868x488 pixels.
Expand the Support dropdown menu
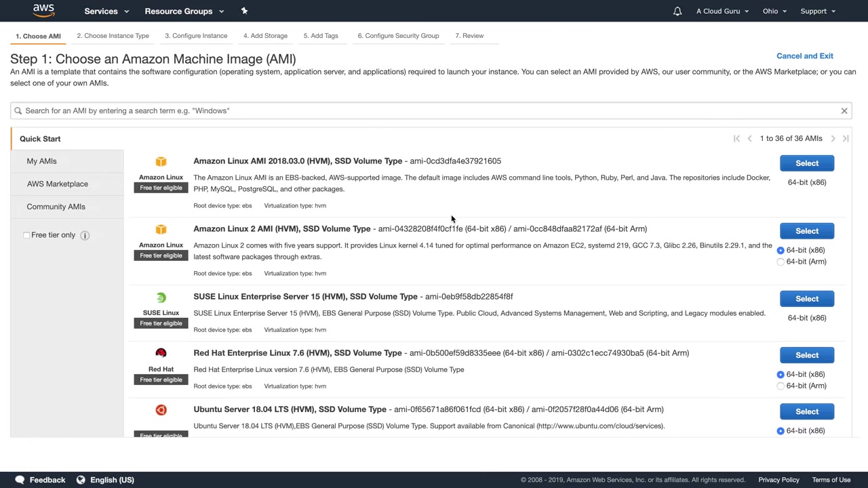[x=818, y=11]
